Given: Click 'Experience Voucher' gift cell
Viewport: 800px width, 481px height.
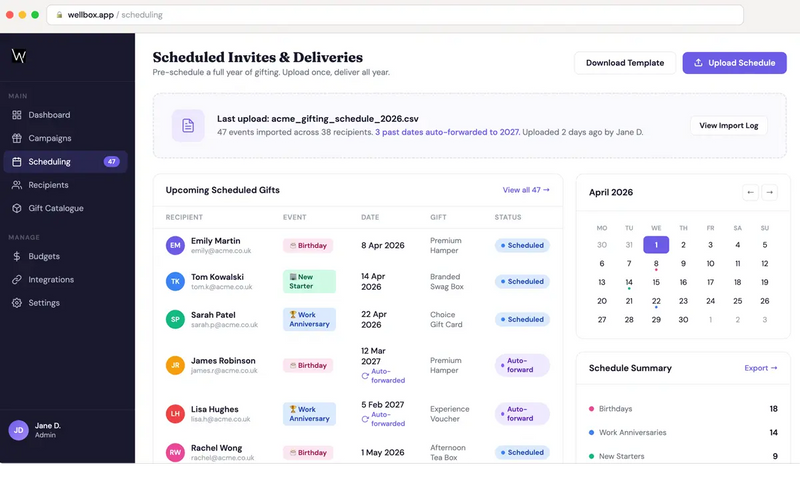Looking at the screenshot, I should pos(449,414).
